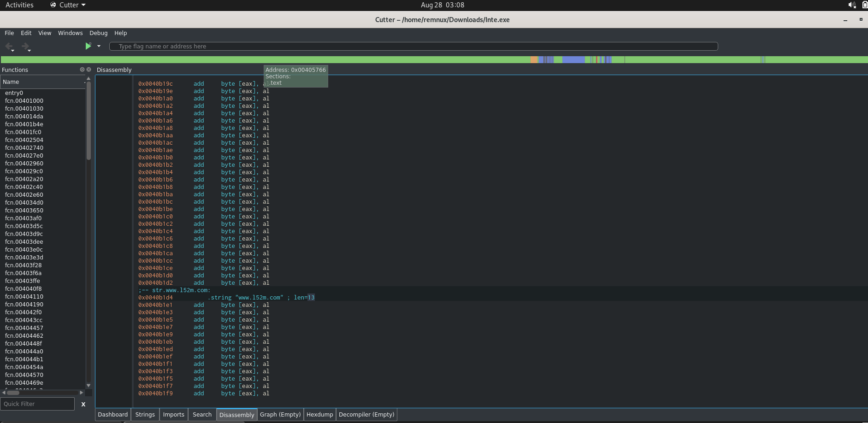
Task: Open the Help menu
Action: pyautogui.click(x=121, y=33)
